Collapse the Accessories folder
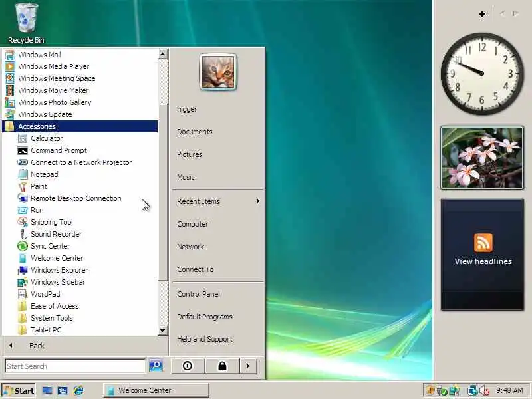Screen dimensions: 532x399 [80, 126]
